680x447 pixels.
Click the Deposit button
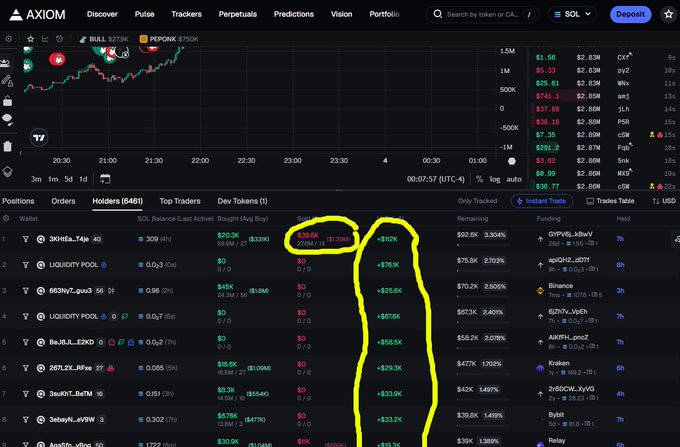(x=630, y=14)
